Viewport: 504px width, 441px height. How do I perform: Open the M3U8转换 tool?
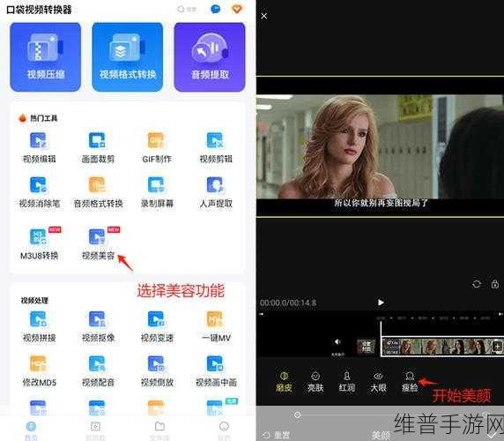pyautogui.click(x=39, y=243)
